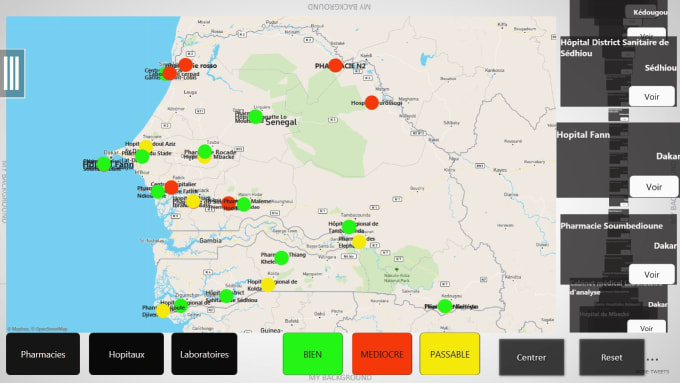The height and width of the screenshot is (383, 680).
Task: Open Voir for Hopital Fann card
Action: point(654,187)
